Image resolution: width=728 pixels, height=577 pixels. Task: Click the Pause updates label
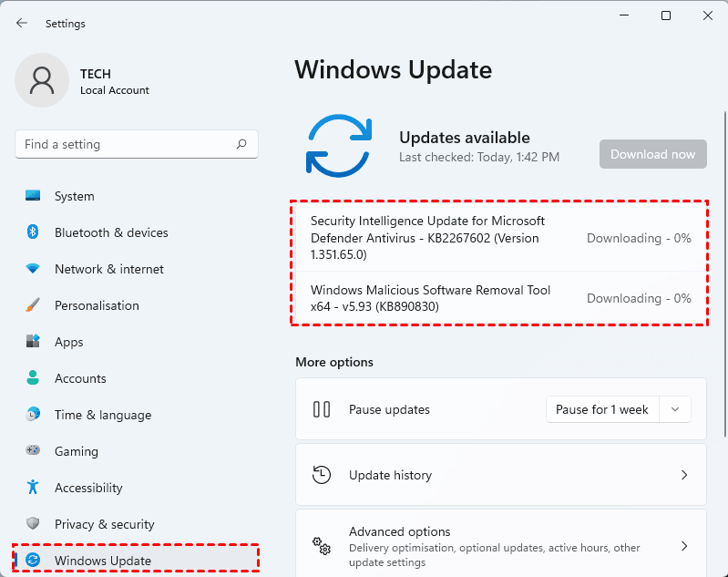(389, 409)
